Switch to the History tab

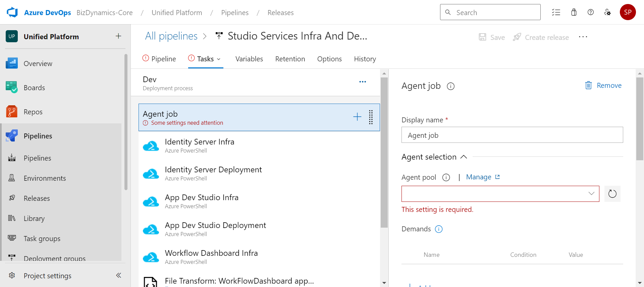pyautogui.click(x=365, y=59)
